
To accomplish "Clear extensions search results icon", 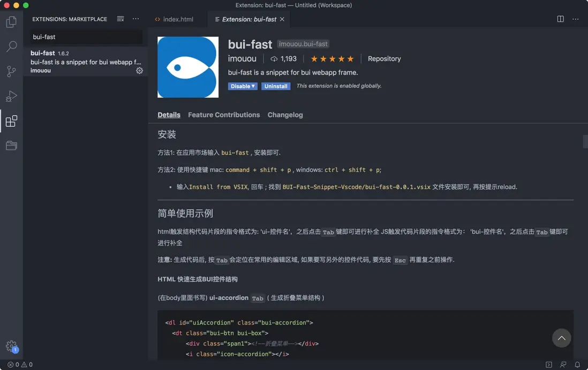I will (x=120, y=19).
